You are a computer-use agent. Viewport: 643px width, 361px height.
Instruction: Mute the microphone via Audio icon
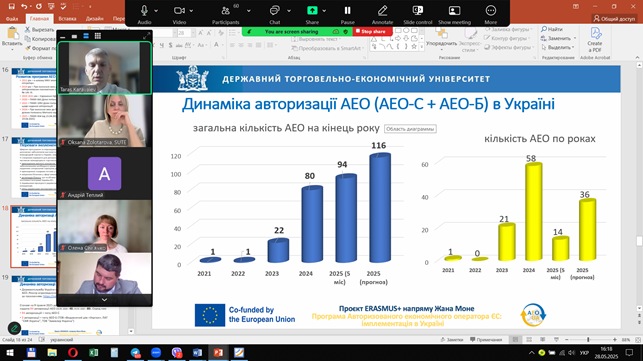point(144,11)
